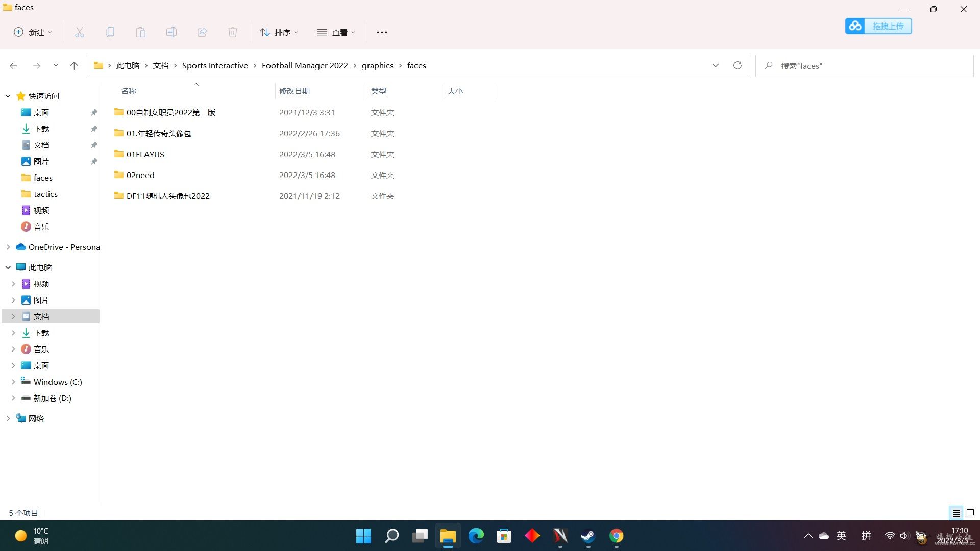Click the Paste clipboard icon
The height and width of the screenshot is (551, 980).
(141, 32)
